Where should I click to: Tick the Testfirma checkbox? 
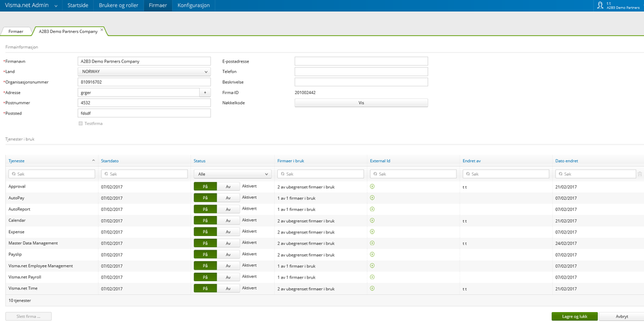81,123
